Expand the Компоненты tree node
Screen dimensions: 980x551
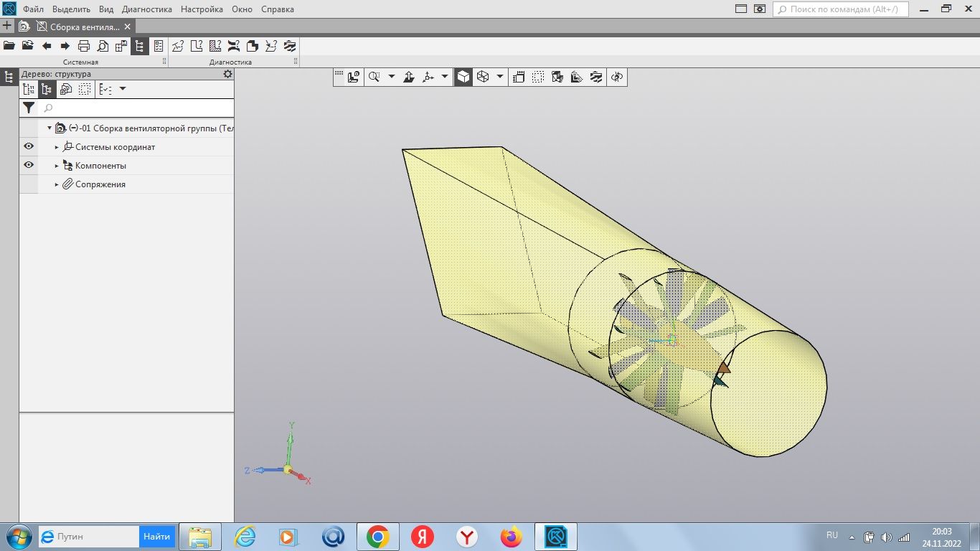point(57,166)
